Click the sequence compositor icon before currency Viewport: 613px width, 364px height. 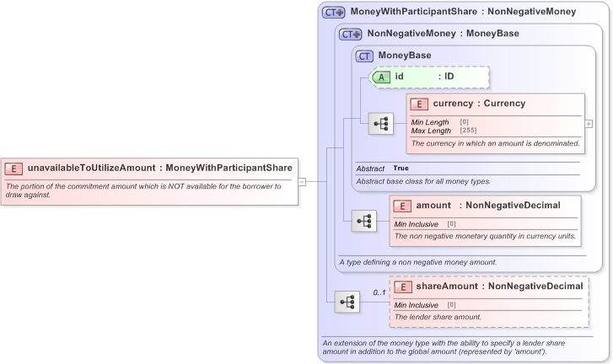[x=381, y=124]
